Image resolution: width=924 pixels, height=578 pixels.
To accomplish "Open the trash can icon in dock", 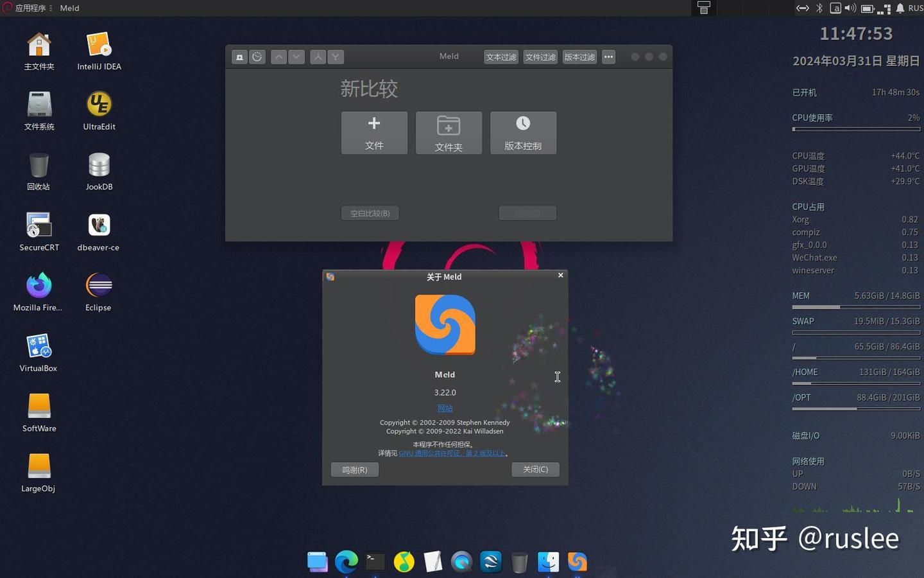I will (x=519, y=562).
